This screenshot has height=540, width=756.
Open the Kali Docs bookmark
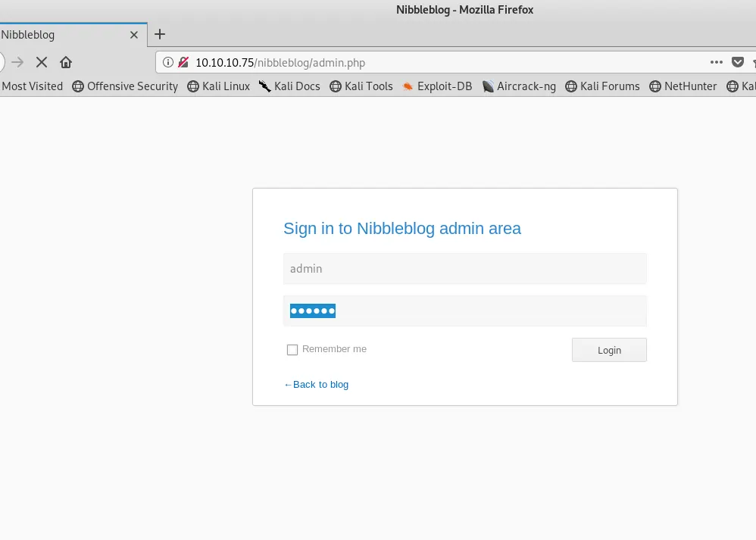point(289,86)
